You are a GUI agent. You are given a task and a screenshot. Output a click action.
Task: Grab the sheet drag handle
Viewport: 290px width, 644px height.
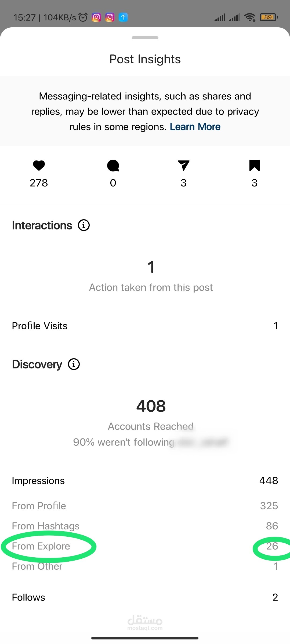tap(145, 38)
